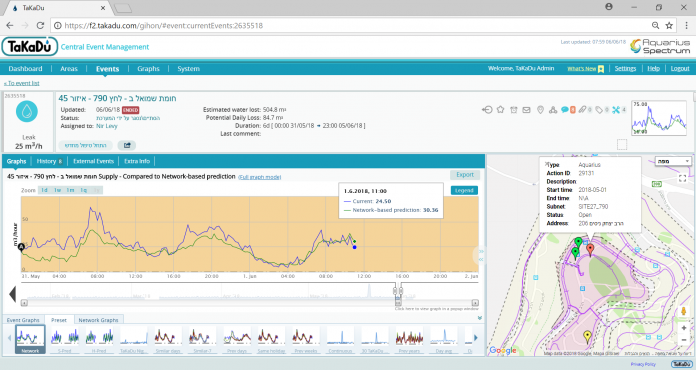
Task: Click the What's New bookmark icon
Action: coord(601,69)
